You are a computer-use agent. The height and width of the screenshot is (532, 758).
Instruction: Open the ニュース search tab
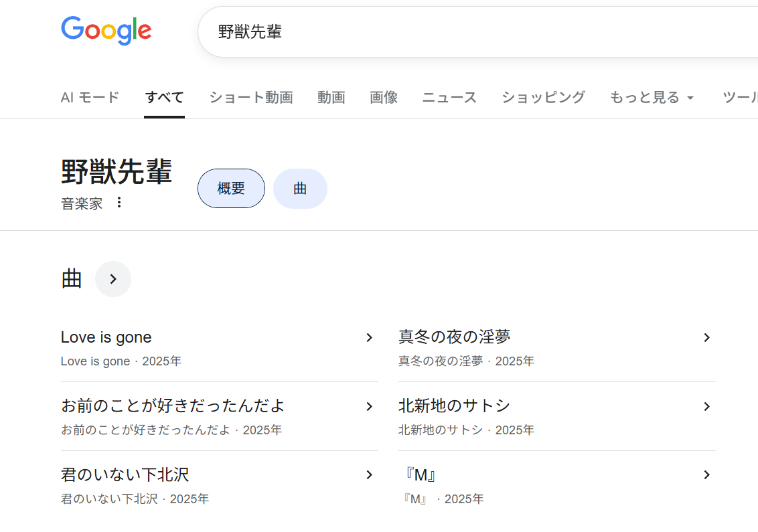tap(449, 98)
